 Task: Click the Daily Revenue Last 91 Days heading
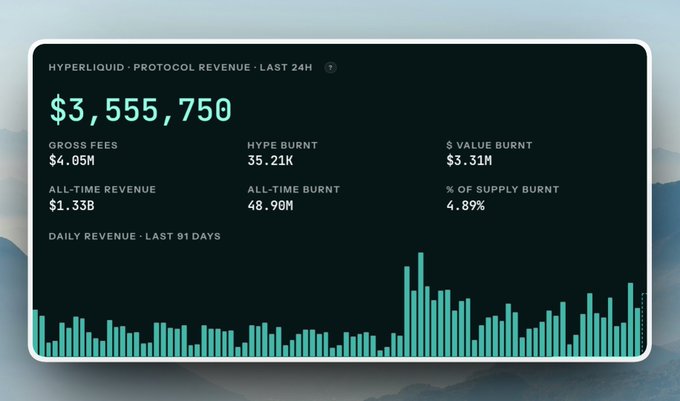(x=134, y=236)
